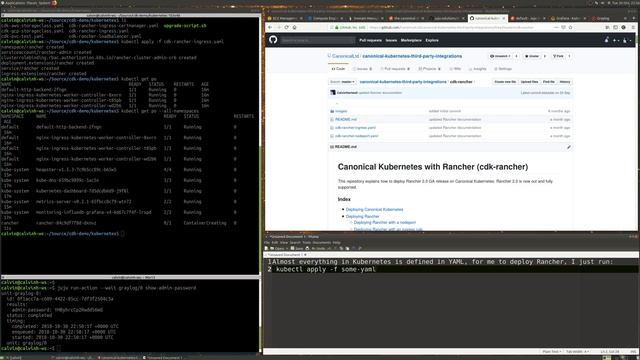Viewport: 640px width, 360px height.
Task: Click Explore in GitHub header
Action: pyautogui.click(x=432, y=40)
